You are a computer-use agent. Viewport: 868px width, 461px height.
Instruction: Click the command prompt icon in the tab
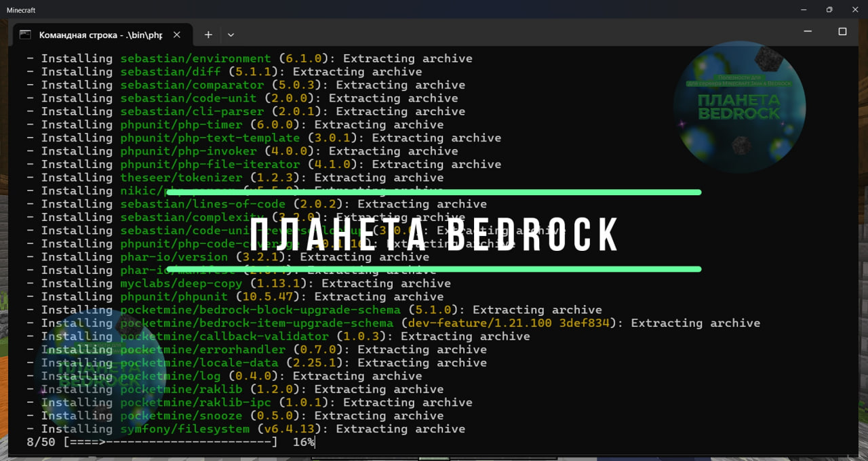coord(26,35)
